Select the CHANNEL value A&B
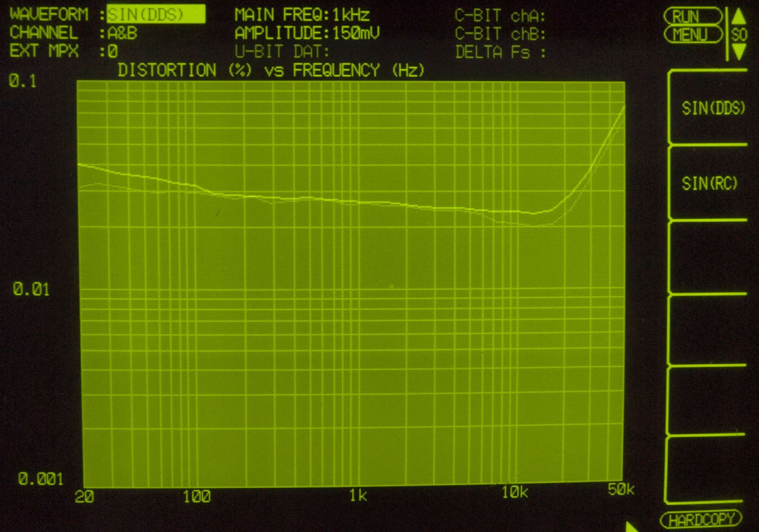Screen dimensions: 759x532 (x=123, y=33)
